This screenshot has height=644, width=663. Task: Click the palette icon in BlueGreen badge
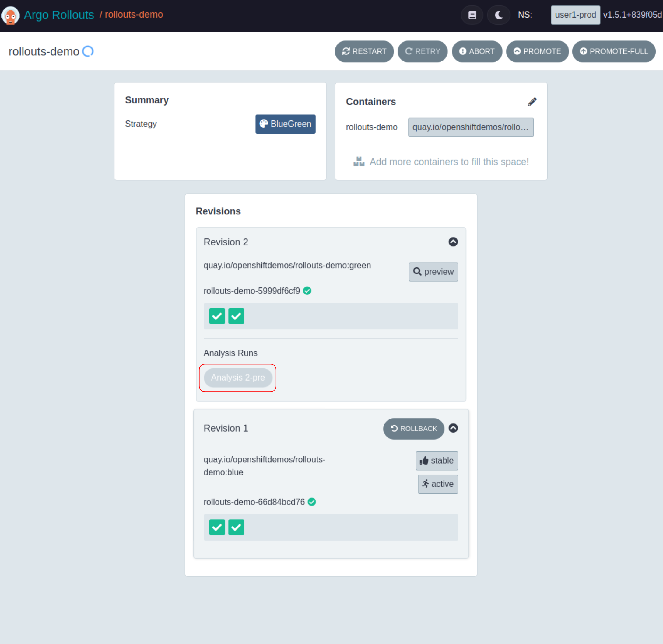tap(264, 124)
